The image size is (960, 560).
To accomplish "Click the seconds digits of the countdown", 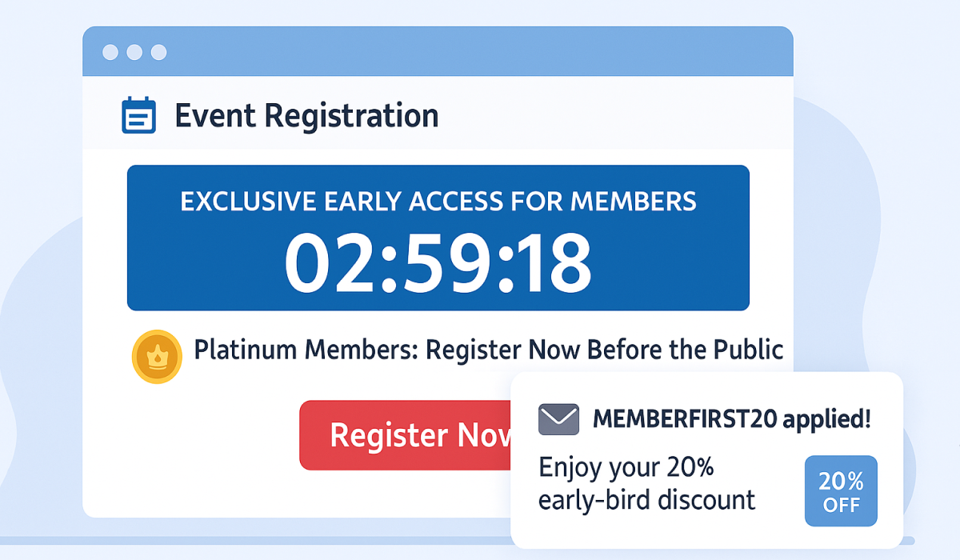I will point(551,262).
